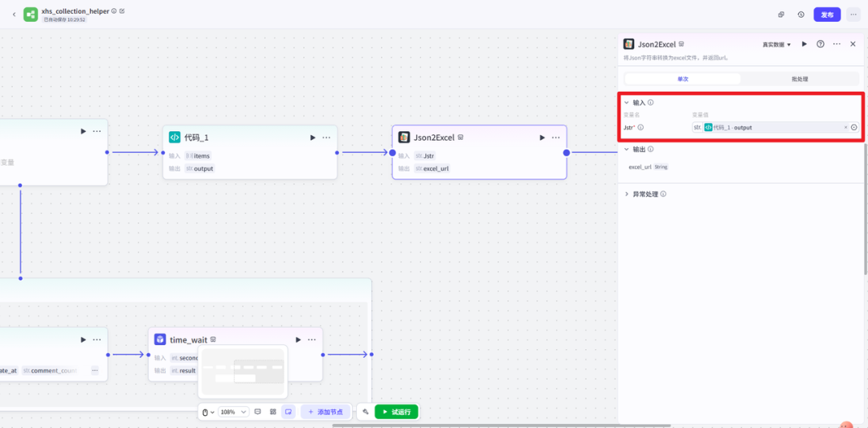Open more options on time_wait node

pyautogui.click(x=312, y=340)
